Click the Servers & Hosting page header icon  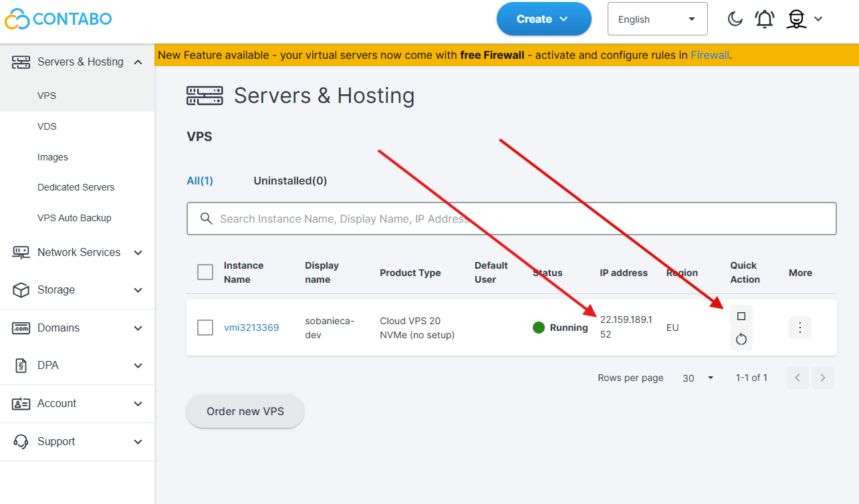point(205,96)
